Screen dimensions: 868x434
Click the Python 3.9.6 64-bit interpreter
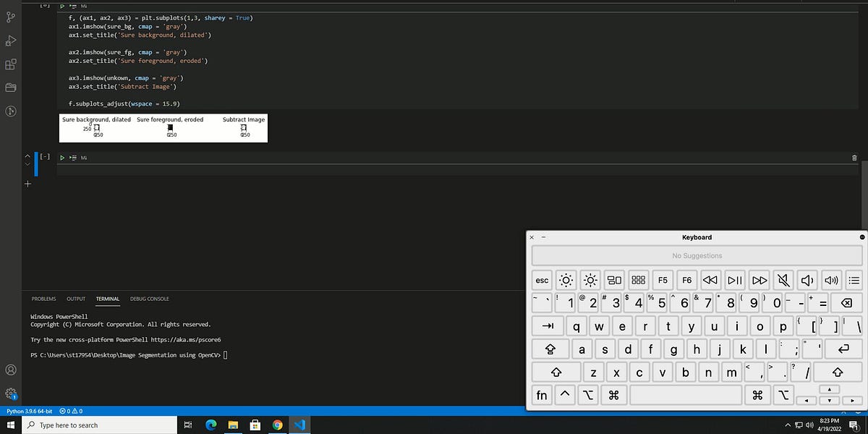pyautogui.click(x=29, y=411)
